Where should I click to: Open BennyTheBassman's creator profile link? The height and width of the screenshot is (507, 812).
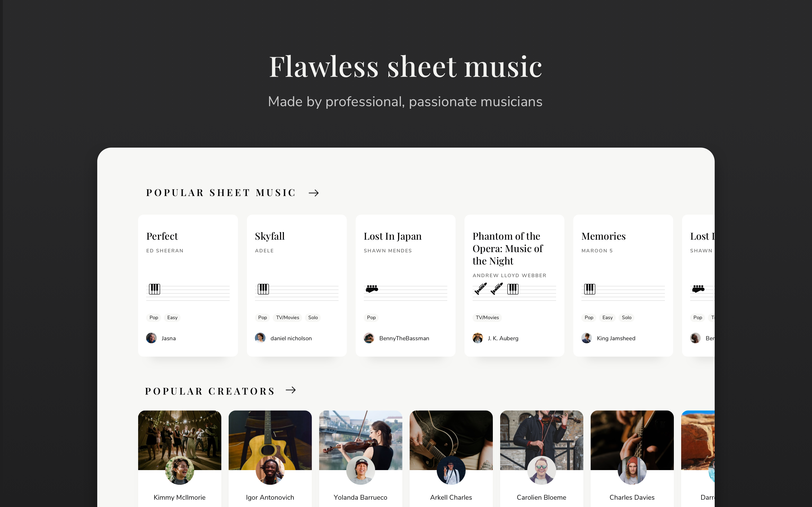click(x=404, y=338)
